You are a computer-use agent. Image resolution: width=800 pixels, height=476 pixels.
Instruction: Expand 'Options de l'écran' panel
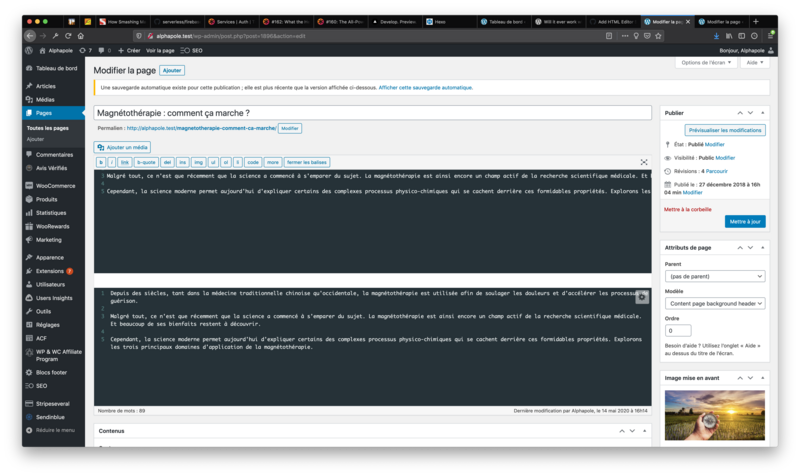pos(706,62)
